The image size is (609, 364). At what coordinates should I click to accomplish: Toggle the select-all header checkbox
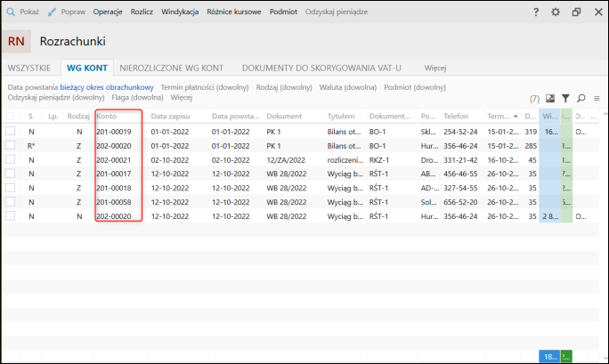(11, 116)
